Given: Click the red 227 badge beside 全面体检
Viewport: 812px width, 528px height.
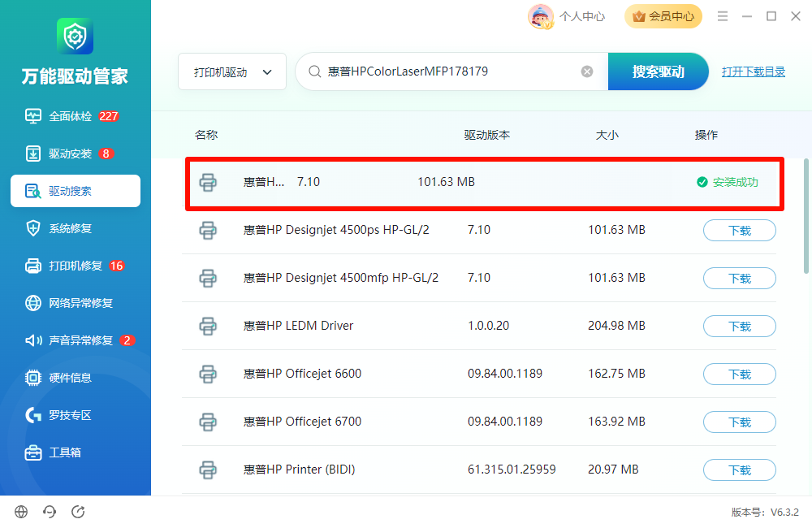Looking at the screenshot, I should tap(109, 116).
